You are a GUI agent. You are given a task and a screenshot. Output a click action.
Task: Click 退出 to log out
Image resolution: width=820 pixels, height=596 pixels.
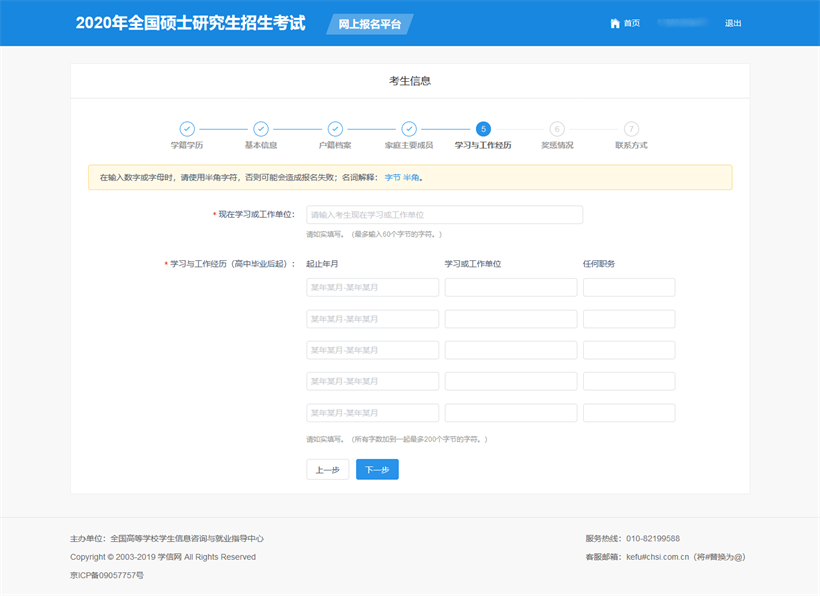733,23
